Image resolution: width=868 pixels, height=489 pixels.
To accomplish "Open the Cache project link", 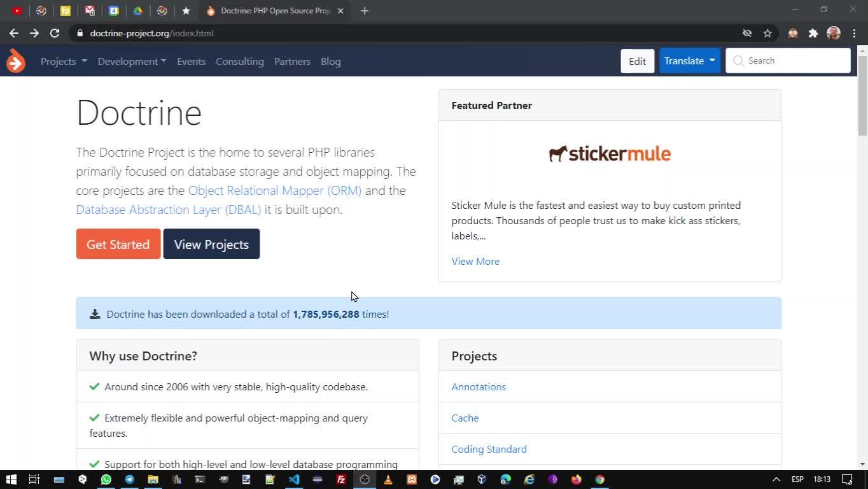I will coord(465,418).
